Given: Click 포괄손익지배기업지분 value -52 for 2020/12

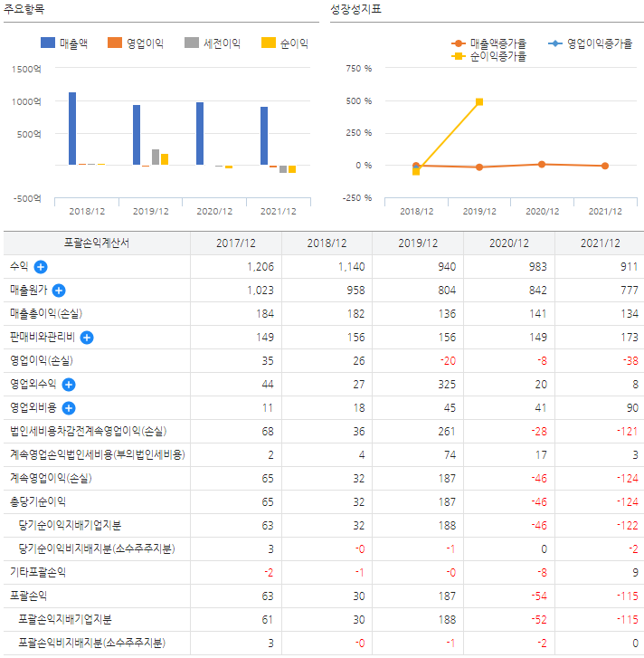Looking at the screenshot, I should (x=539, y=619).
